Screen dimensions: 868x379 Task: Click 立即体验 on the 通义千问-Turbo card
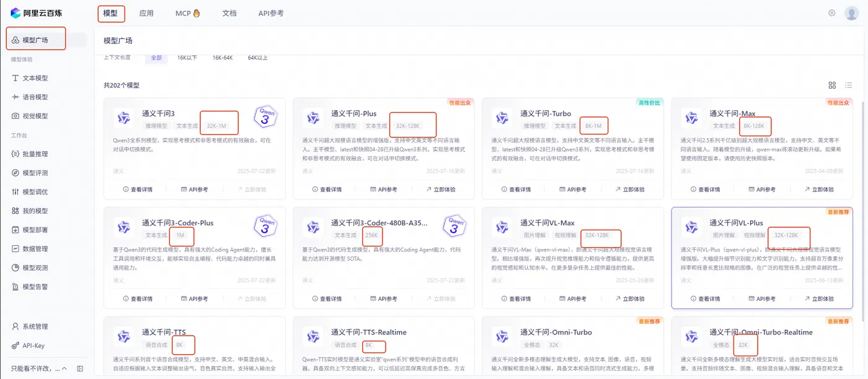click(630, 189)
